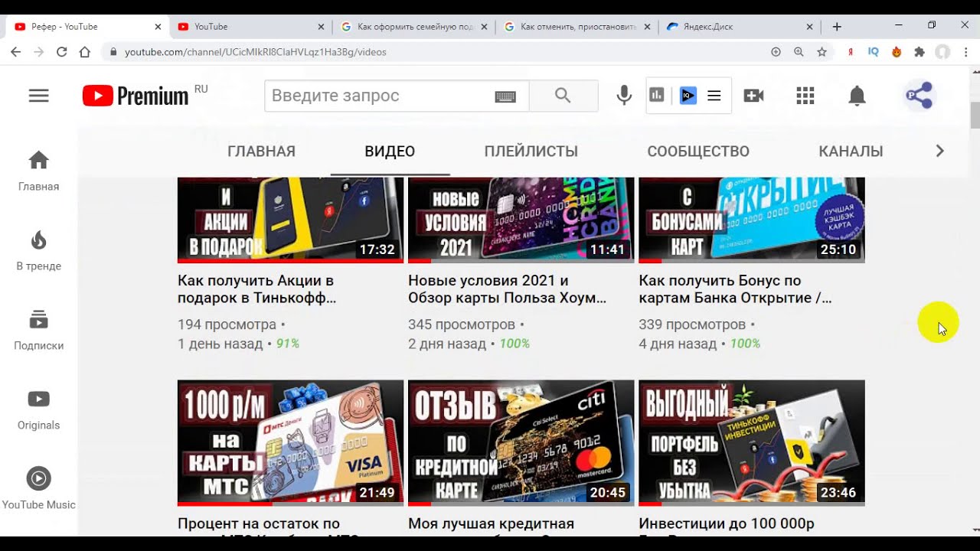Click the browser back arrow
Image resolution: width=980 pixels, height=551 pixels.
point(15,52)
